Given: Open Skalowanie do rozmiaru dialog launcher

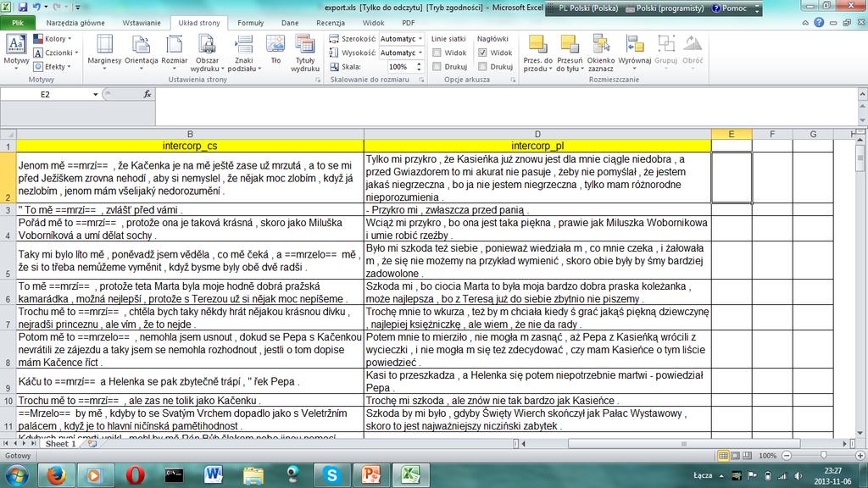Looking at the screenshot, I should (422, 80).
